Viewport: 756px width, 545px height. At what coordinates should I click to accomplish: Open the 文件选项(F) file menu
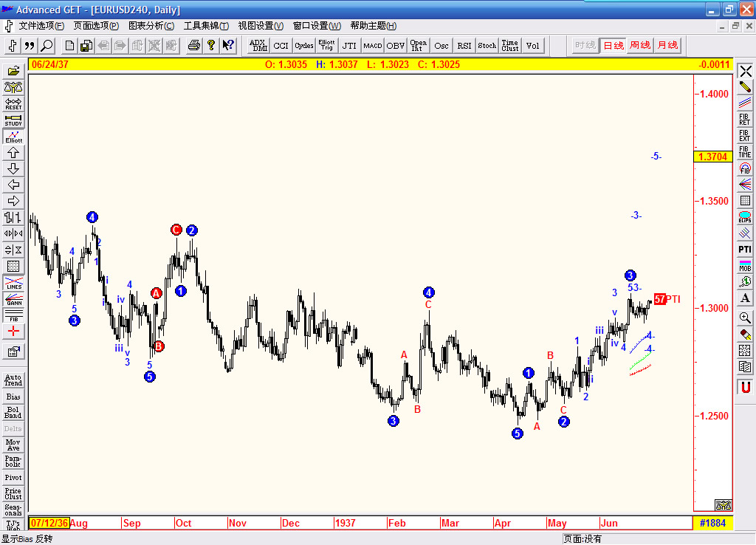click(x=41, y=26)
